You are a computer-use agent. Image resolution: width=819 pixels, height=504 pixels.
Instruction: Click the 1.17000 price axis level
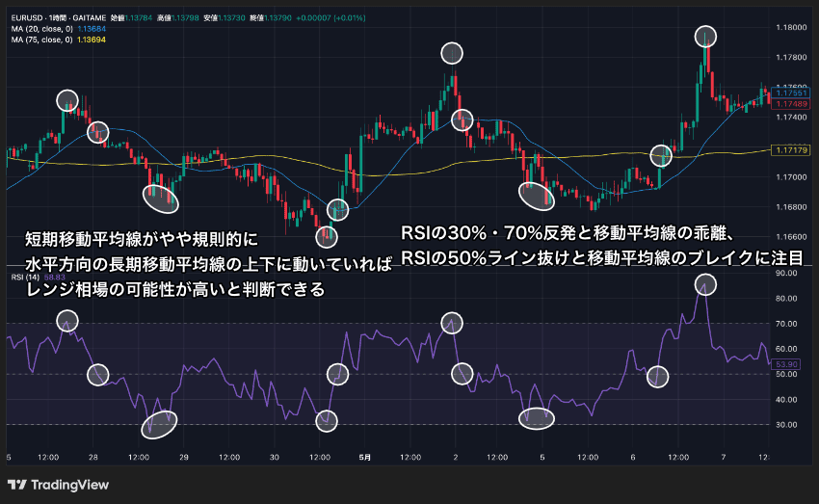point(791,177)
